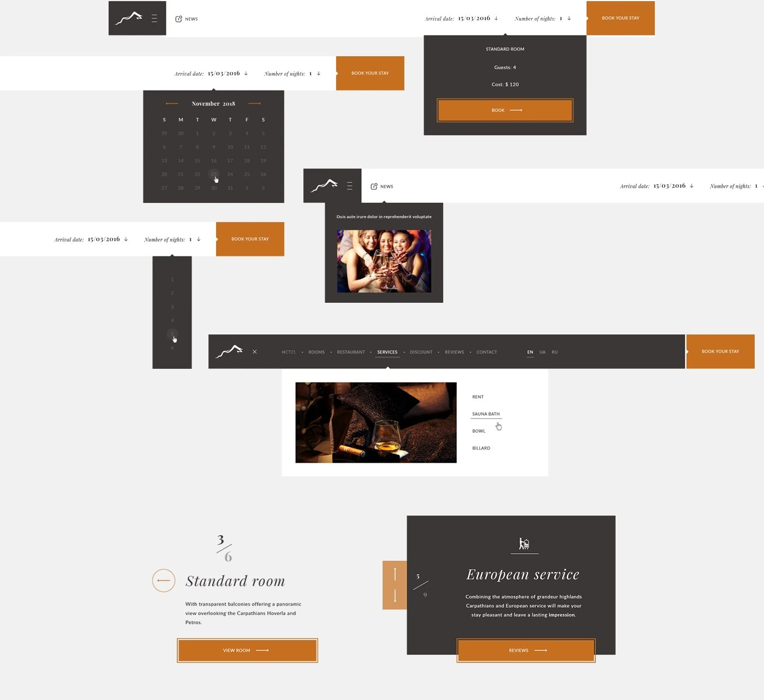Open Arrival date dropdown in the top header
Viewport: 764px width, 700px height.
[x=462, y=19]
